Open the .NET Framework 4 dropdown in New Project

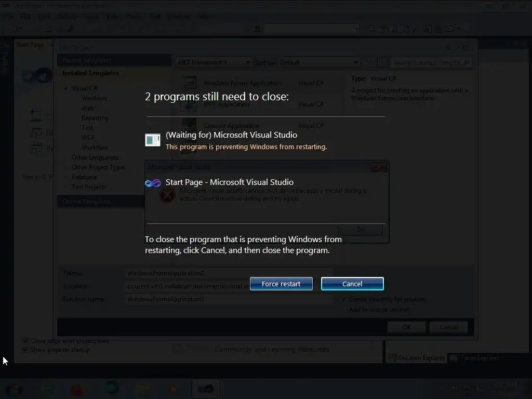[214, 62]
